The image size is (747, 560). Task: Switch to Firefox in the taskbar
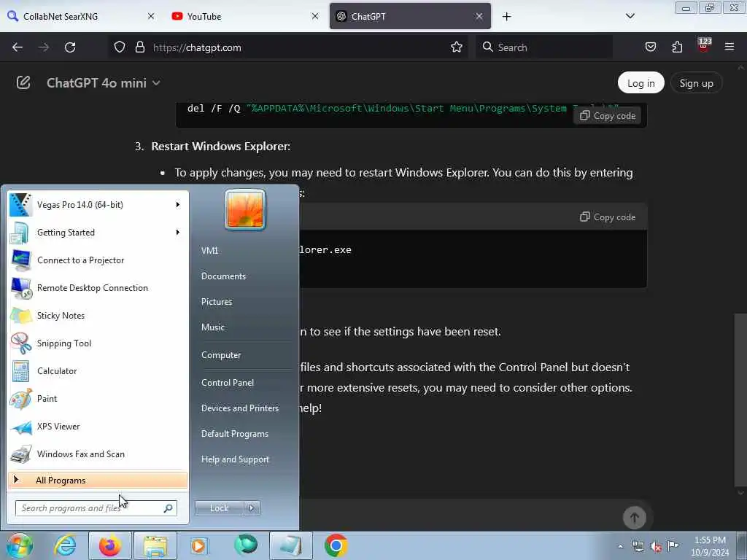tap(110, 545)
